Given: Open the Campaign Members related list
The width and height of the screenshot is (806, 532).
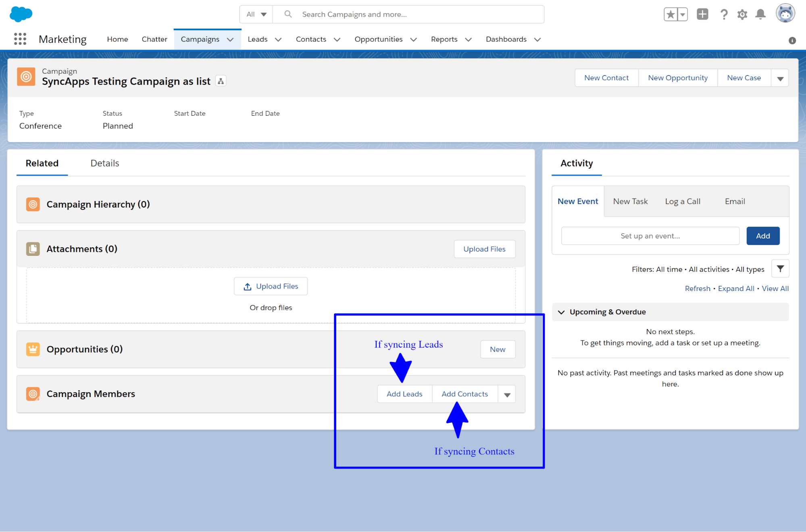Looking at the screenshot, I should pyautogui.click(x=91, y=394).
